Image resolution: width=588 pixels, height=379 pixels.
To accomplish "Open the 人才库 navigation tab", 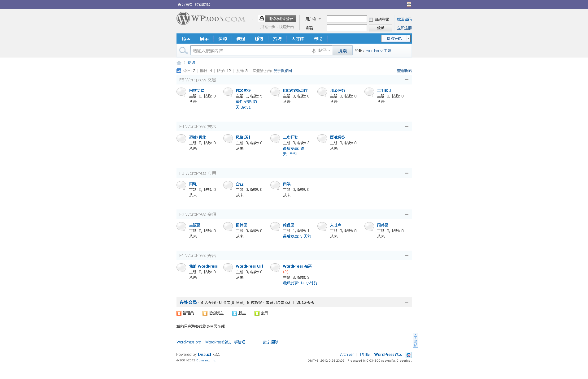I will pos(298,39).
